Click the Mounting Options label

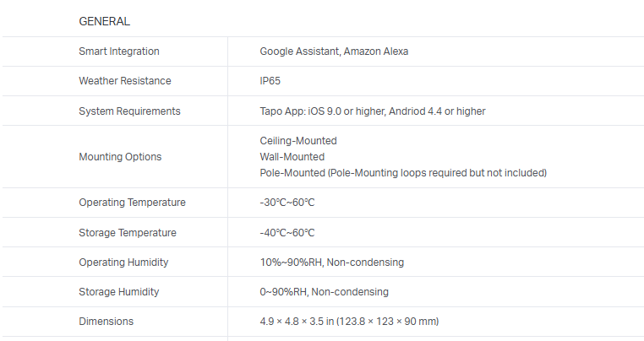coord(120,157)
